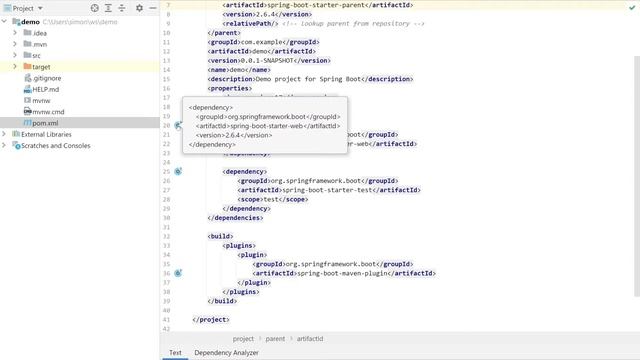The image size is (640, 360).
Task: Click the locate current file target icon
Action: coord(95,8)
